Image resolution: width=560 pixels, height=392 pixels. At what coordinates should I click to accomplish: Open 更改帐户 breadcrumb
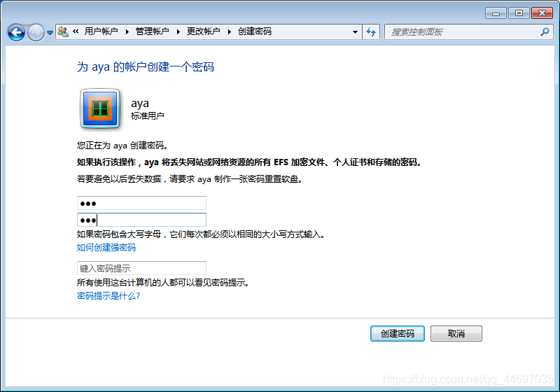point(203,31)
